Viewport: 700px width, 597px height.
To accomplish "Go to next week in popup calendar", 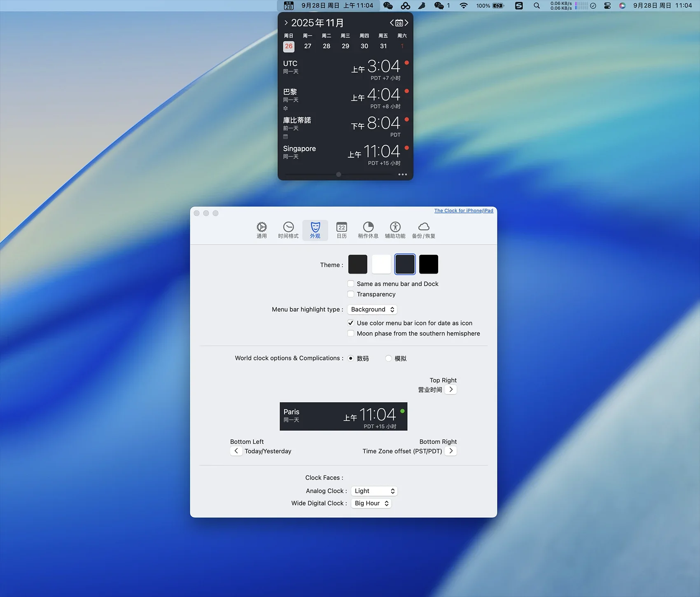I will point(406,23).
